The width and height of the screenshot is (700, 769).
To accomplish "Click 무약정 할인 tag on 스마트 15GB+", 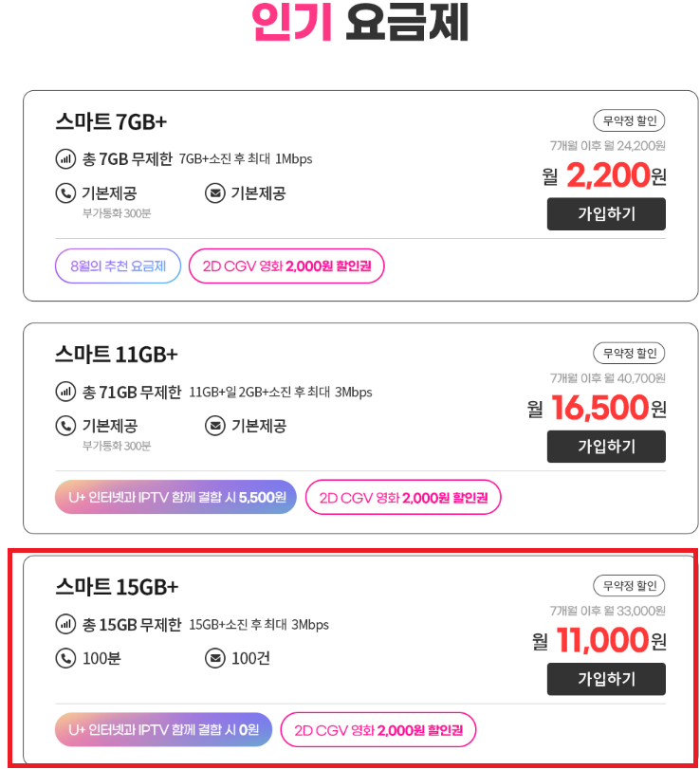I will coord(629,586).
